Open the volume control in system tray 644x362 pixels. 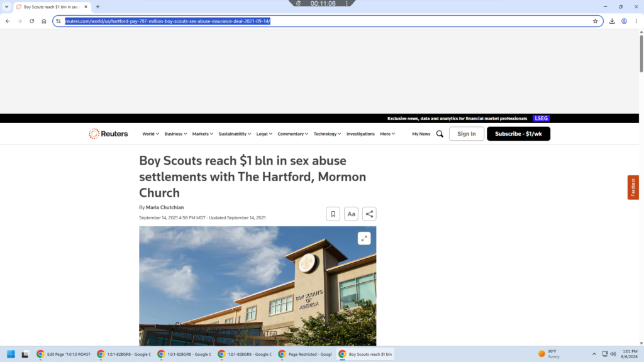pyautogui.click(x=613, y=354)
